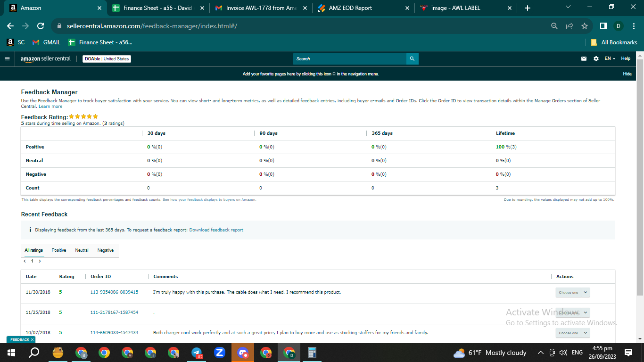This screenshot has height=362, width=644.
Task: Open the Seller Central settings gear
Action: [x=596, y=59]
